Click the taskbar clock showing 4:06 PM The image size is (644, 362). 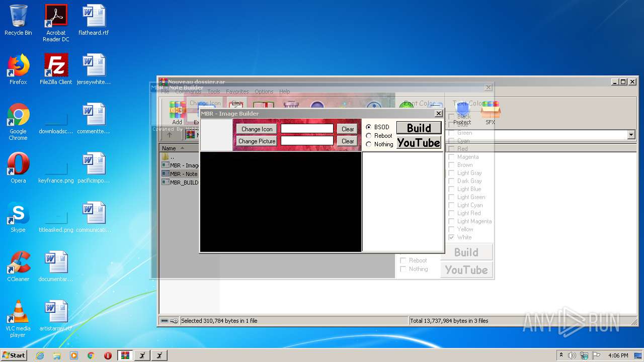[618, 355]
